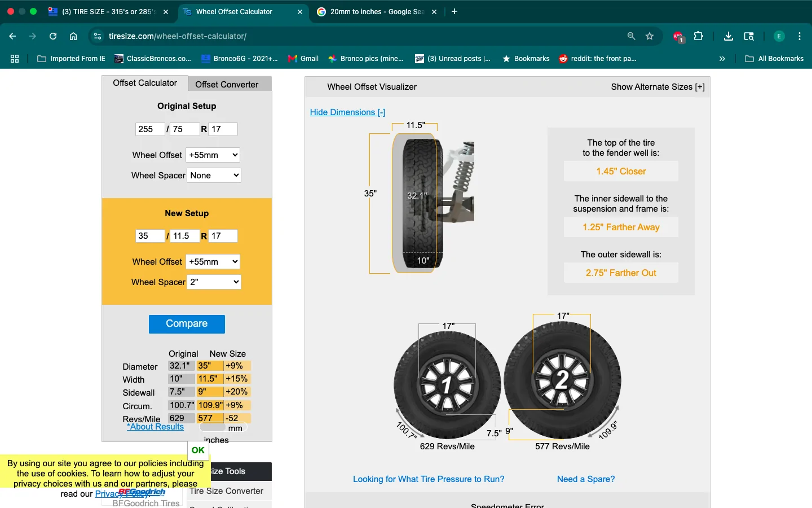Close the Wheel Offset Calculator tab

tap(300, 12)
